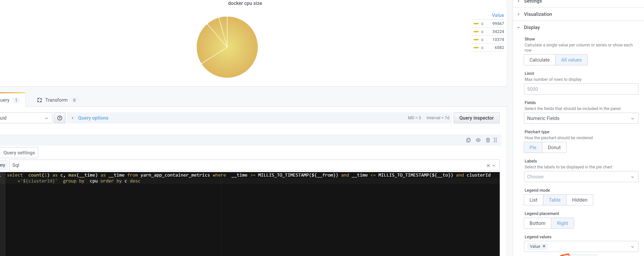Set Legend mode to Hidden

pos(579,200)
